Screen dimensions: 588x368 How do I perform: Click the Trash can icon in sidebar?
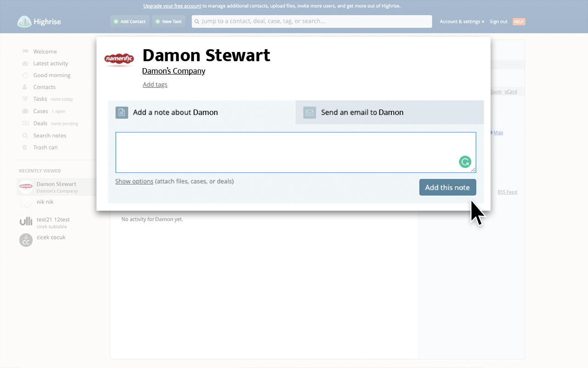coord(25,148)
